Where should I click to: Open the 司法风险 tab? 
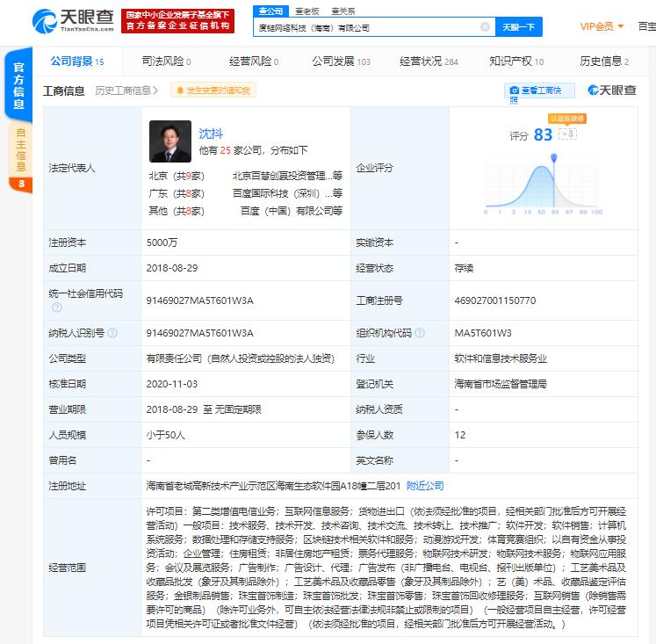(166, 62)
